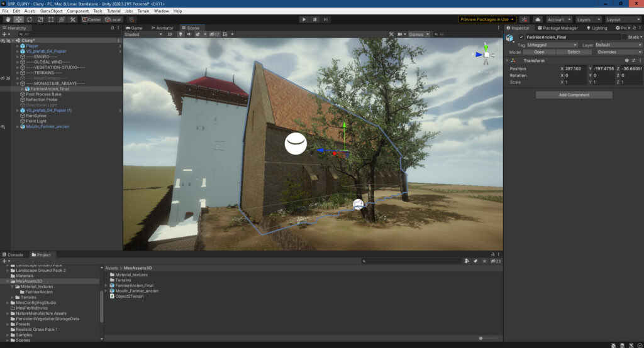Open the Collab/services bug icon
The width and height of the screenshot is (644, 348).
click(x=525, y=19)
